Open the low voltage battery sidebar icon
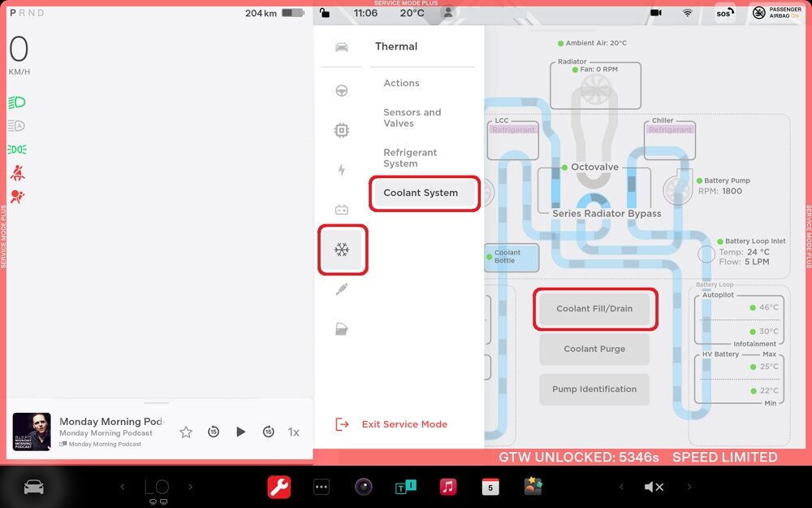The width and height of the screenshot is (812, 508). coord(342,210)
